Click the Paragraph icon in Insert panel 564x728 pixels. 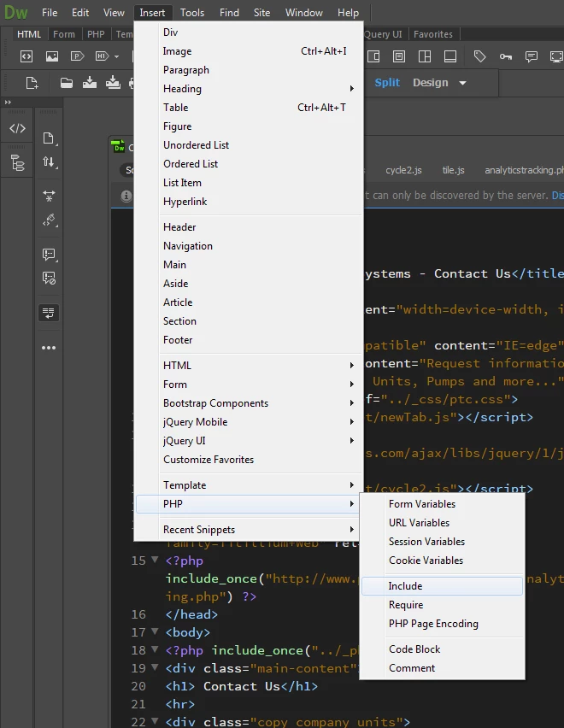[77, 56]
